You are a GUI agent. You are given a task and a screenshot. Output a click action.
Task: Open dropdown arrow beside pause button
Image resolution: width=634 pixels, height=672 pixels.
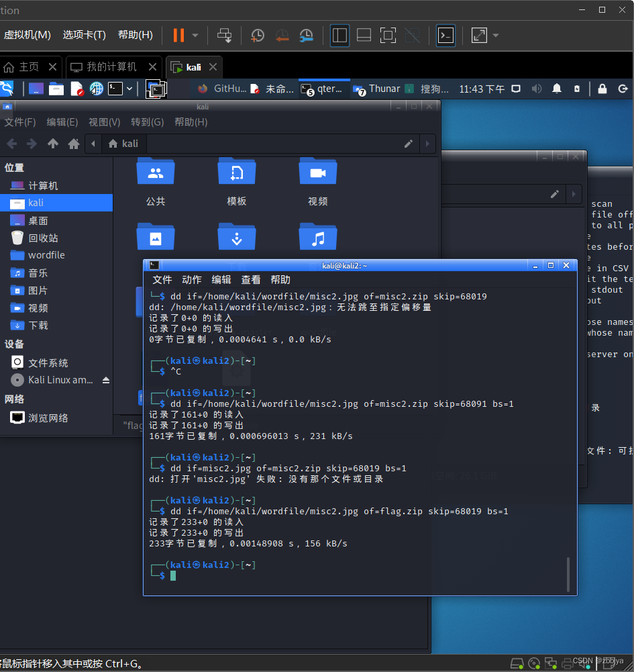coord(195,35)
